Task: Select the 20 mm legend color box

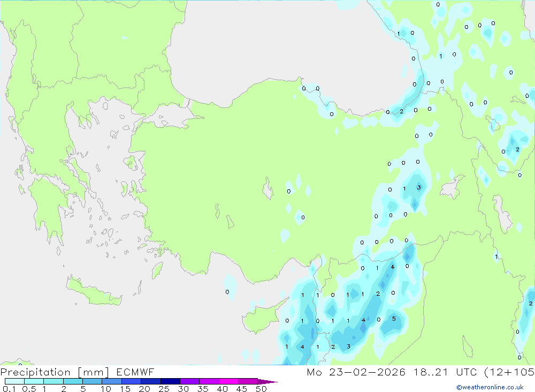Action: (x=150, y=381)
